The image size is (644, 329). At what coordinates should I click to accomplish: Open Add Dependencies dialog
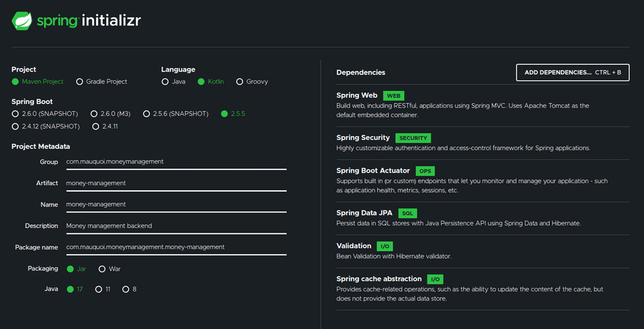coord(572,72)
